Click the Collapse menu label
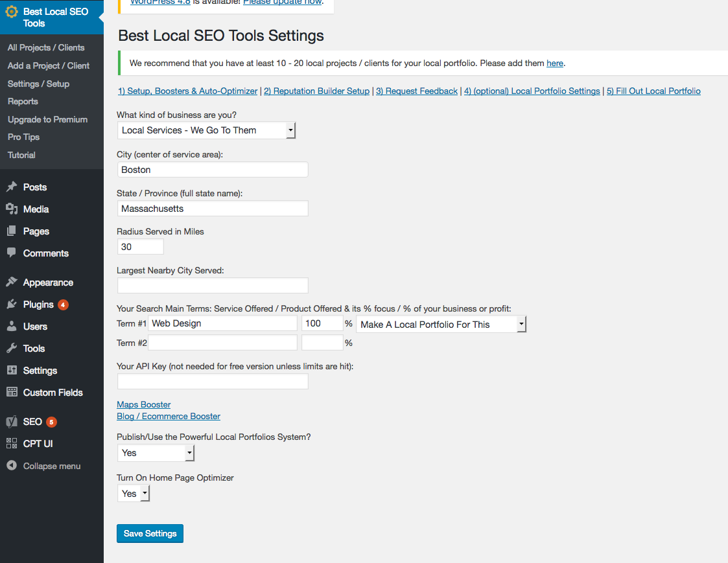Viewport: 728px width, 563px height. (52, 466)
